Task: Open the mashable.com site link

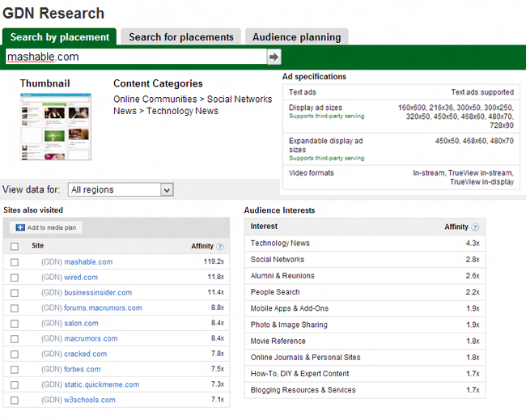Action: coord(88,262)
